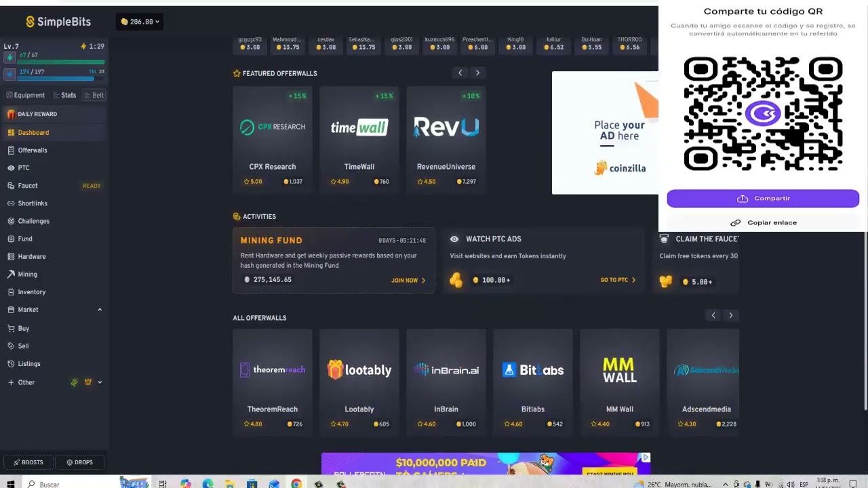
Task: Open the InBrain offerwall
Action: pyautogui.click(x=446, y=382)
